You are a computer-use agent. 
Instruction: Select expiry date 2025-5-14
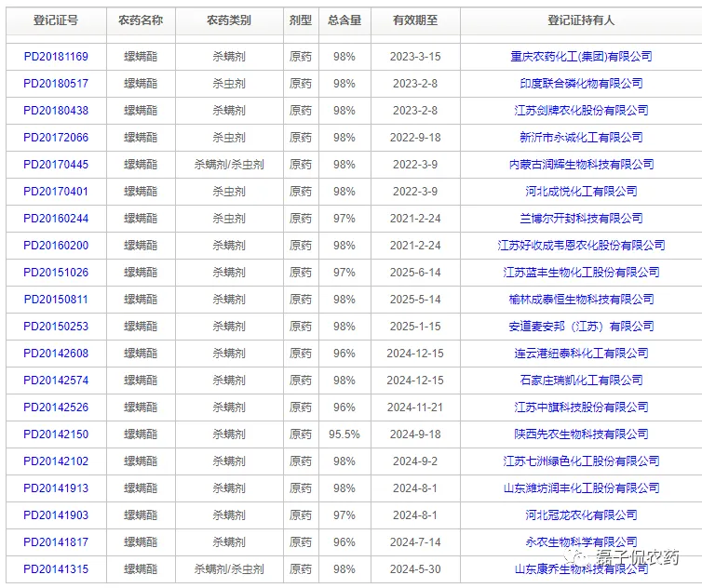pyautogui.click(x=415, y=300)
